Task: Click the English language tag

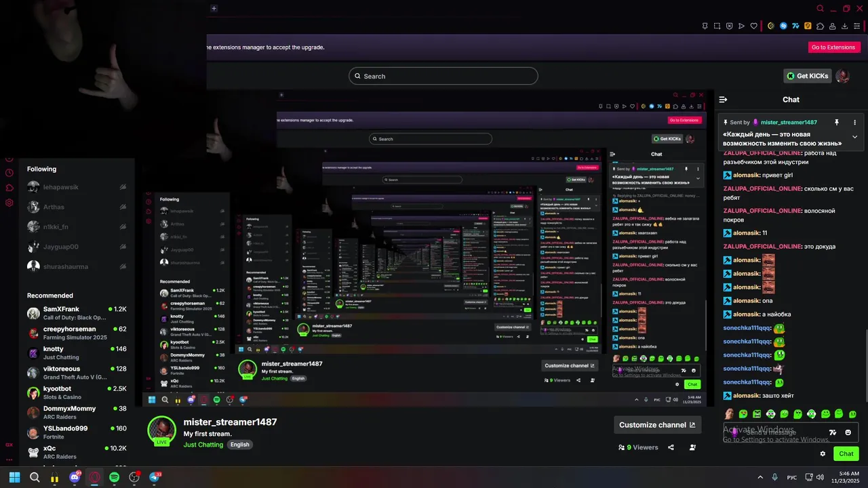Action: tap(239, 445)
